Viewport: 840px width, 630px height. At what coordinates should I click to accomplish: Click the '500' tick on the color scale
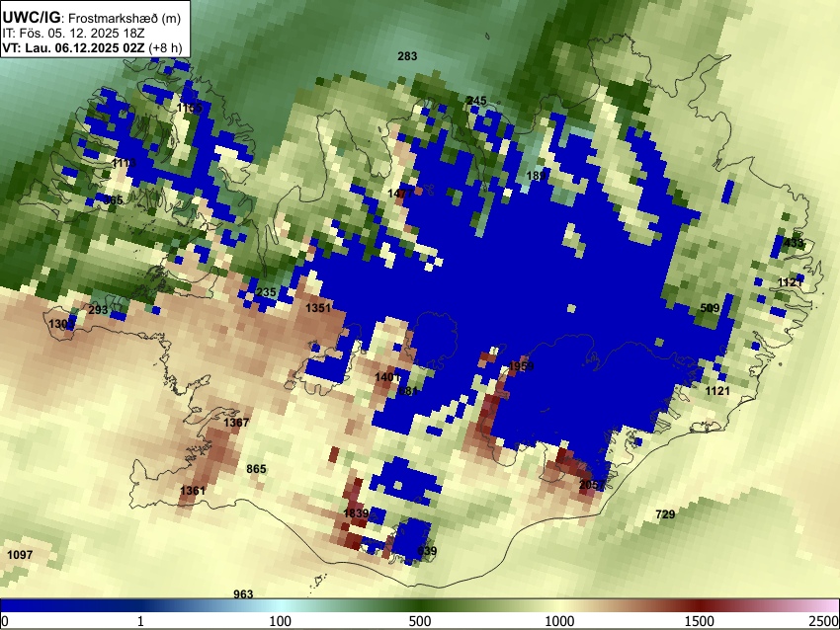(x=420, y=621)
